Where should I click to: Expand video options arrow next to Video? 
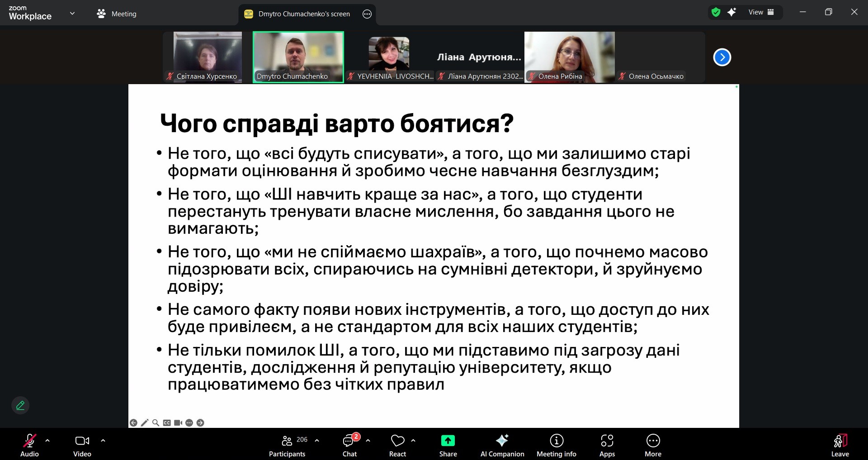103,440
